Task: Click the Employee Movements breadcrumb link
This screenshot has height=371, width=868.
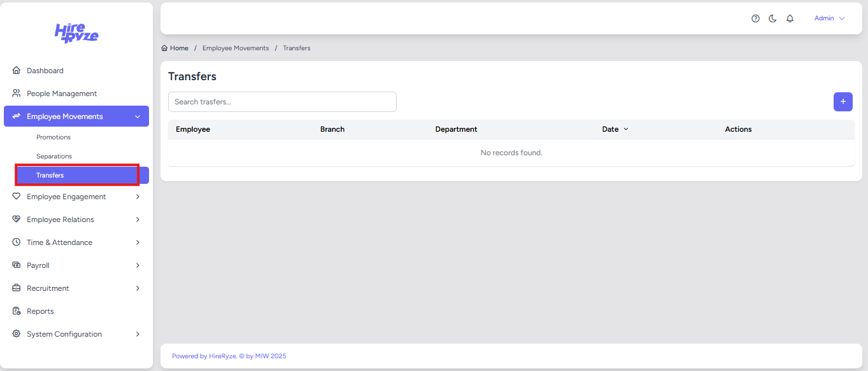Action: pyautogui.click(x=236, y=48)
